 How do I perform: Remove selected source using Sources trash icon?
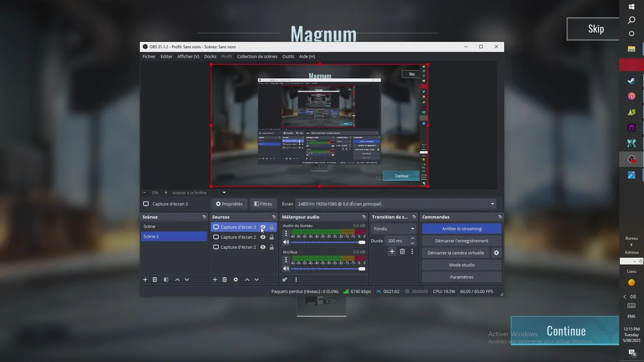[225, 280]
